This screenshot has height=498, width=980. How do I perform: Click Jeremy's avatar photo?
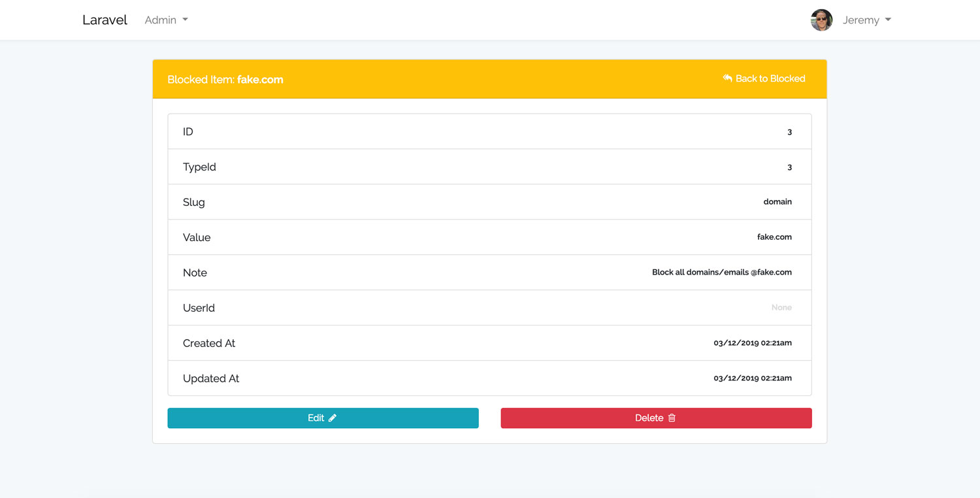(821, 20)
